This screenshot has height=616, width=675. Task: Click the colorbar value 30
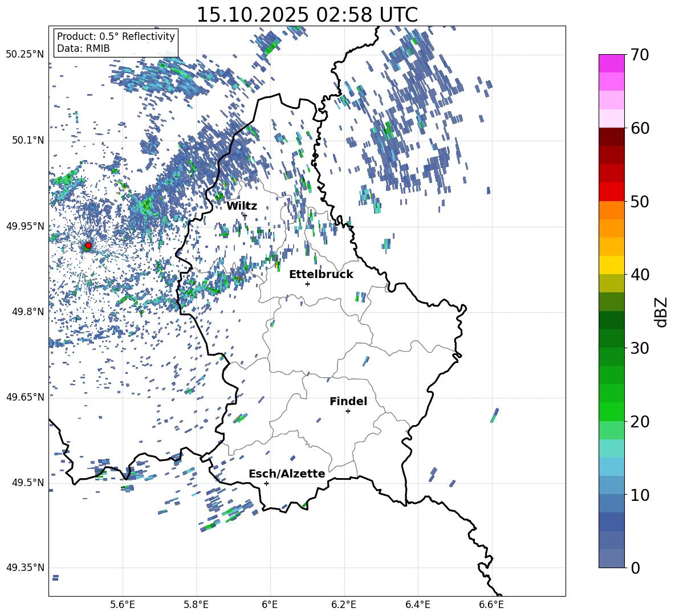tap(640, 348)
